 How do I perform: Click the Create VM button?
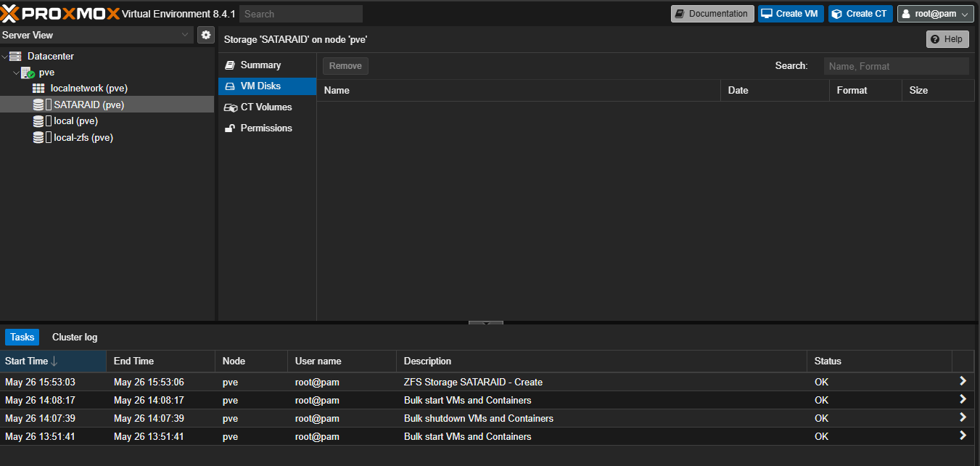click(x=791, y=14)
